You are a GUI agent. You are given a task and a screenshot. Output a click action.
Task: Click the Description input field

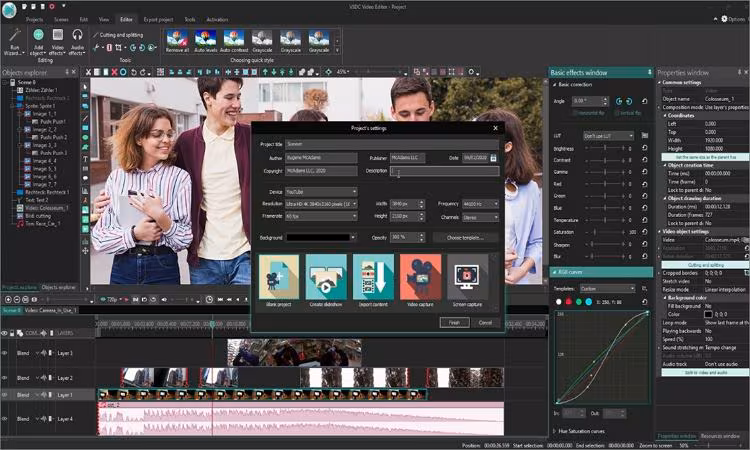click(x=445, y=171)
